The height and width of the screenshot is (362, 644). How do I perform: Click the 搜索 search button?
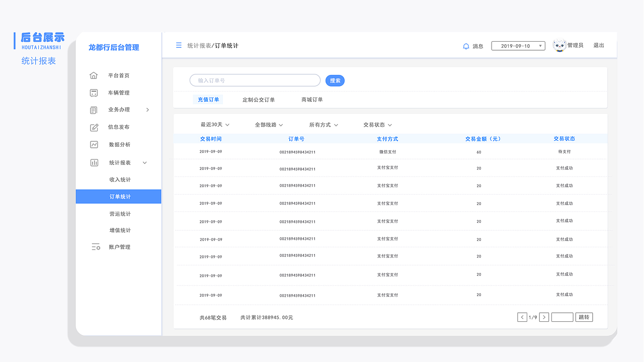point(335,80)
